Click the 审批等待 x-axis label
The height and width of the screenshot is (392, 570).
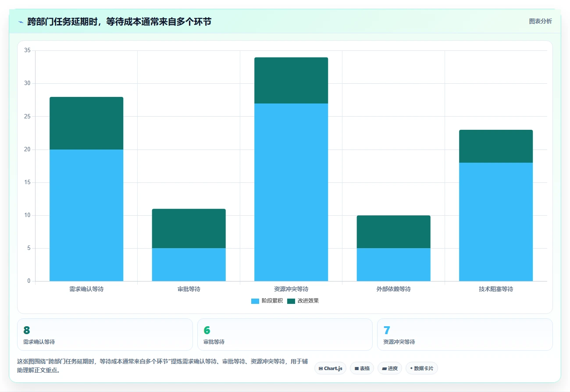pyautogui.click(x=189, y=289)
